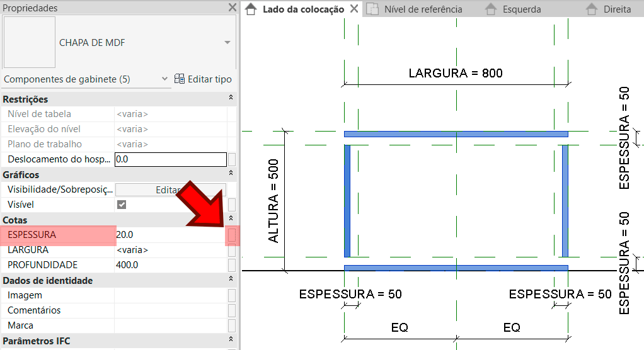Image resolution: width=644 pixels, height=350 pixels.
Task: Click the associate parameter button for Comentários
Action: click(232, 310)
